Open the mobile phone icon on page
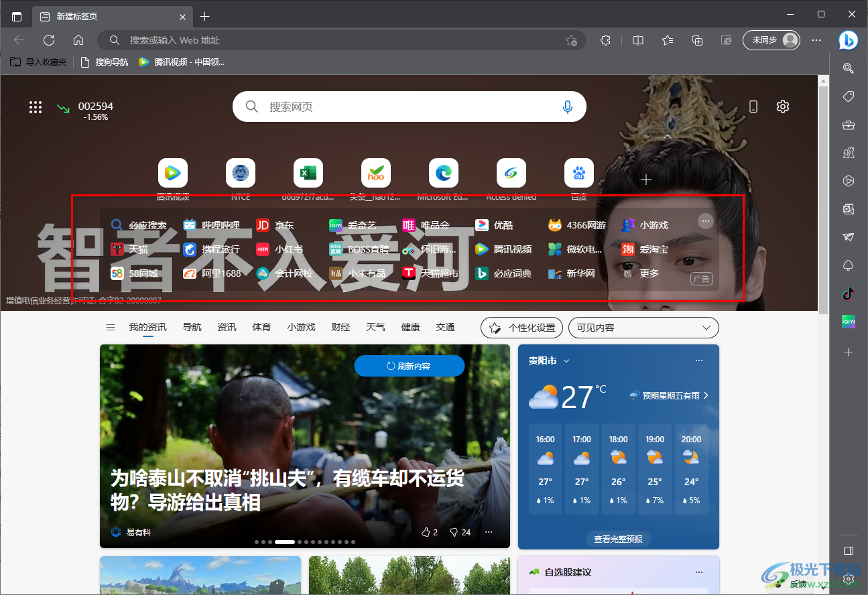 point(753,107)
